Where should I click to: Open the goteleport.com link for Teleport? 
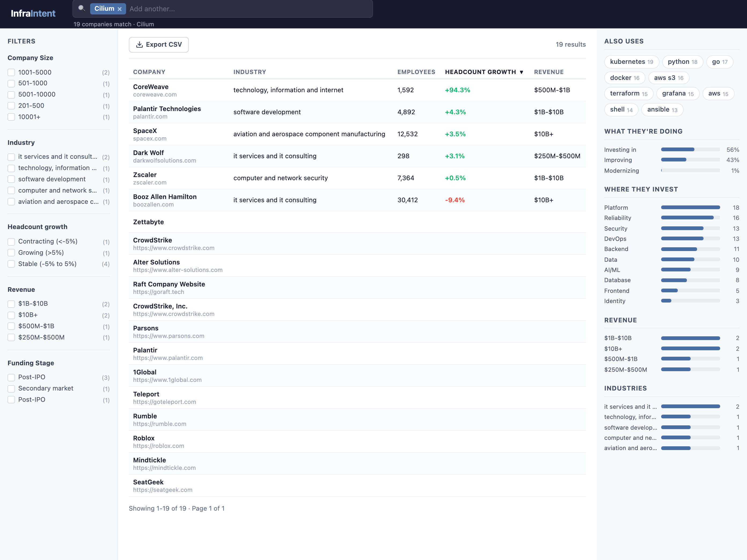pos(164,402)
